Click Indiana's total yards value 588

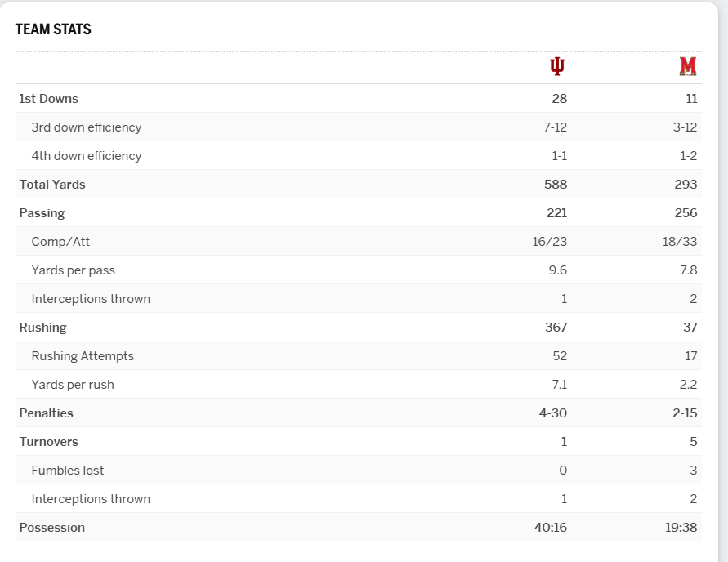pyautogui.click(x=556, y=185)
